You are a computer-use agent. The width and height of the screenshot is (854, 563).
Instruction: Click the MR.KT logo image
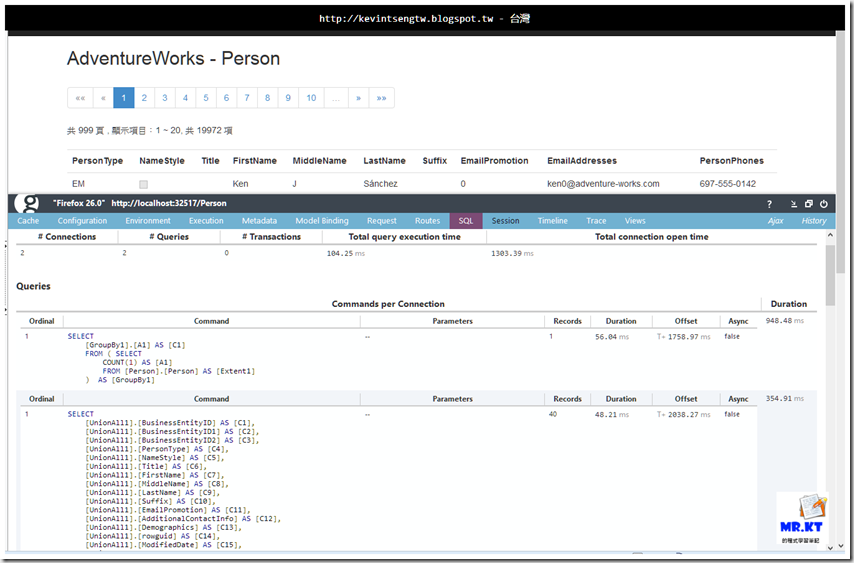click(801, 519)
